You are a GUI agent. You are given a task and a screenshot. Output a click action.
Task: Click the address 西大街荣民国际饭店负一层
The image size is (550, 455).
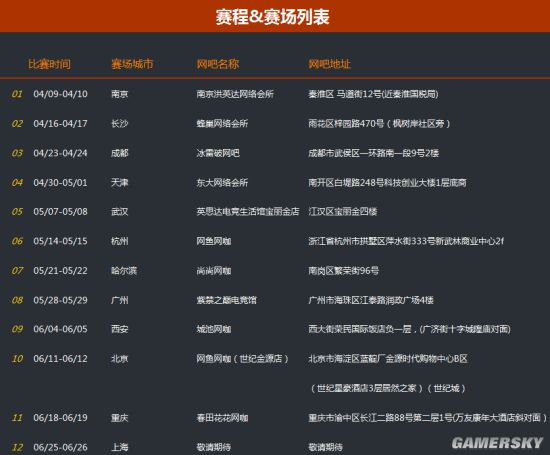tap(360, 329)
